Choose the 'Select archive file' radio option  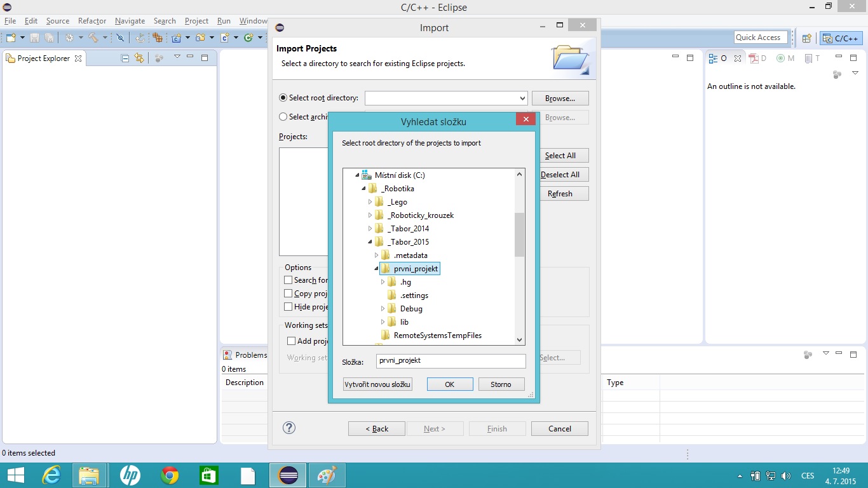pyautogui.click(x=283, y=117)
